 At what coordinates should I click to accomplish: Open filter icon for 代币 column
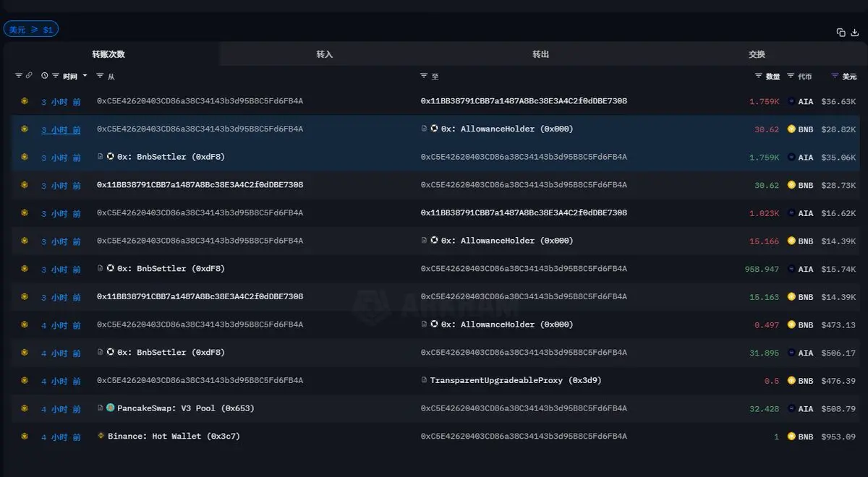pyautogui.click(x=791, y=75)
